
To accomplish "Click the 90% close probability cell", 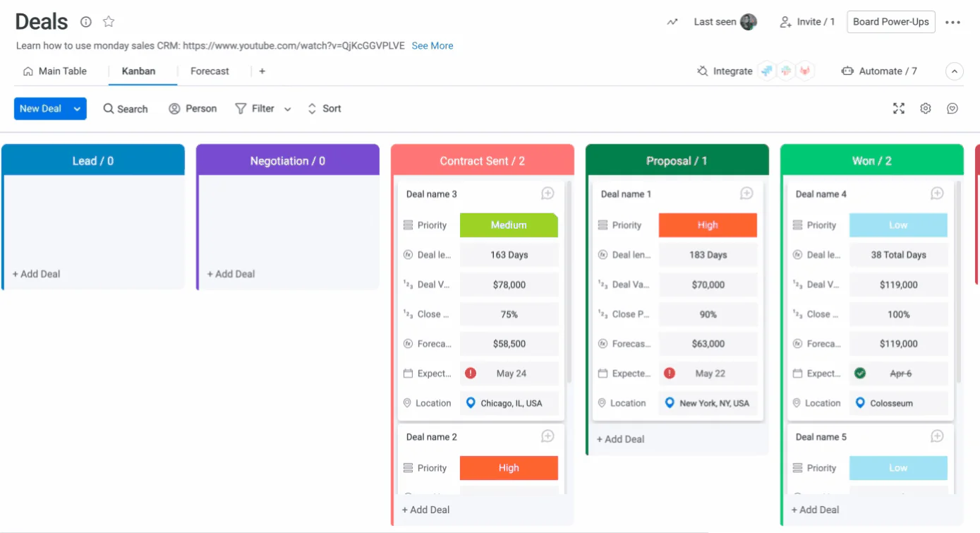I will click(x=708, y=314).
